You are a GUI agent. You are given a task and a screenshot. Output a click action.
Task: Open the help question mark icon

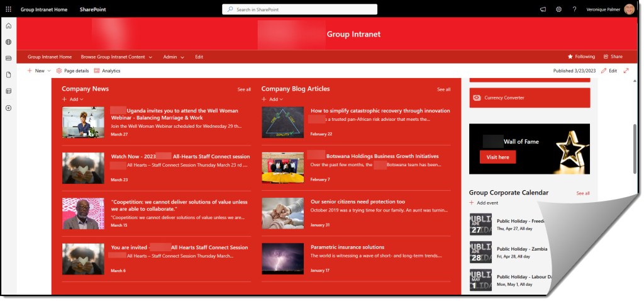574,9
